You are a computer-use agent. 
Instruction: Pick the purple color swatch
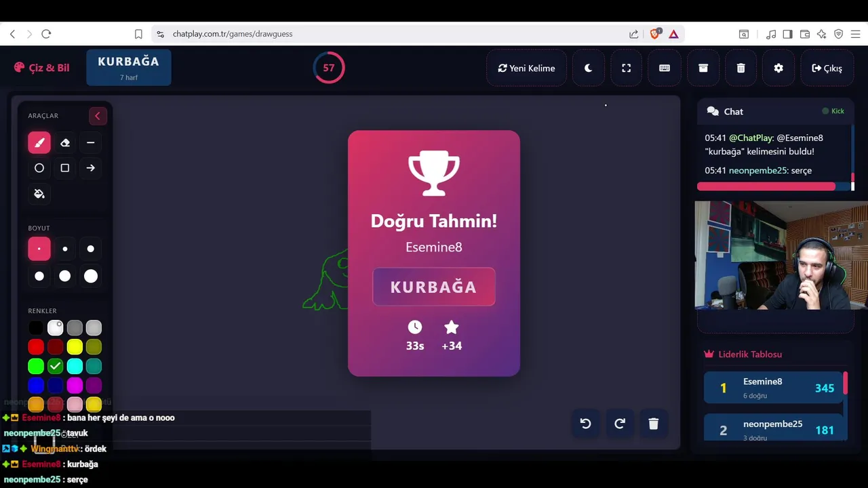click(94, 385)
